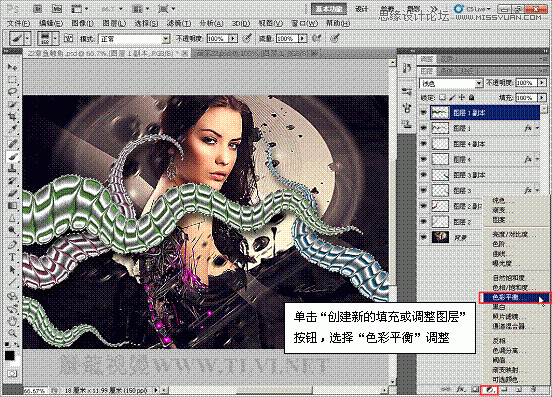
Task: Open the collapsed History panel icon
Action: [407, 68]
